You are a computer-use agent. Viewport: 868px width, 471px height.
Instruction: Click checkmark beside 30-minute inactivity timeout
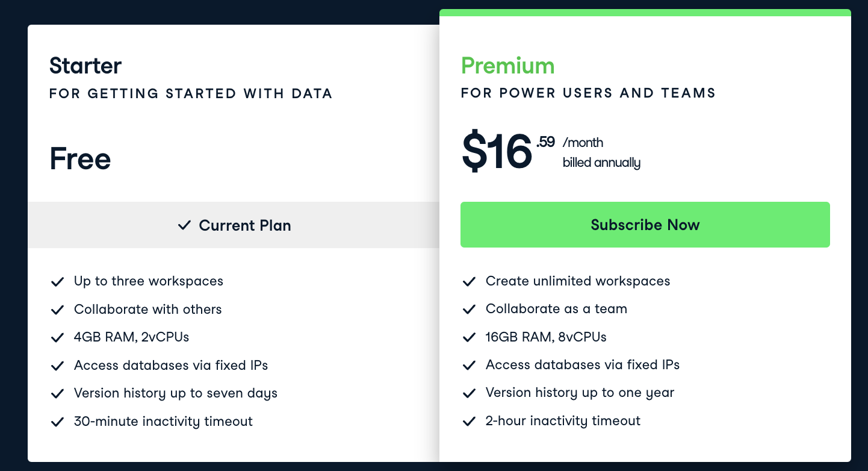(57, 422)
